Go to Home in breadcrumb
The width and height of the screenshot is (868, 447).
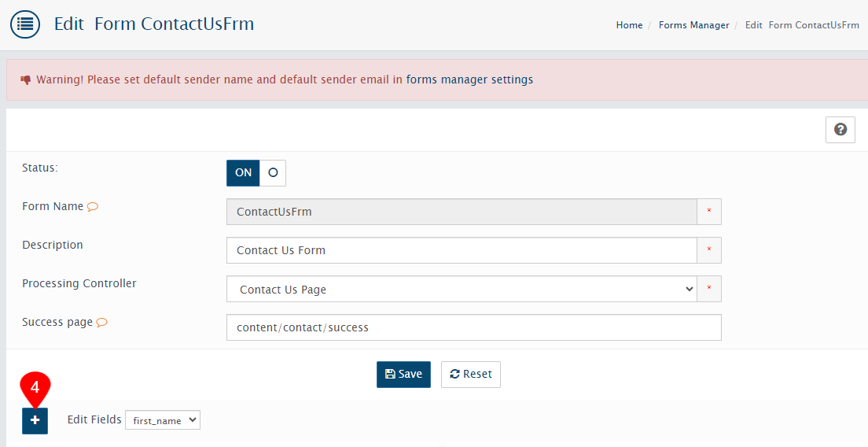pos(629,25)
